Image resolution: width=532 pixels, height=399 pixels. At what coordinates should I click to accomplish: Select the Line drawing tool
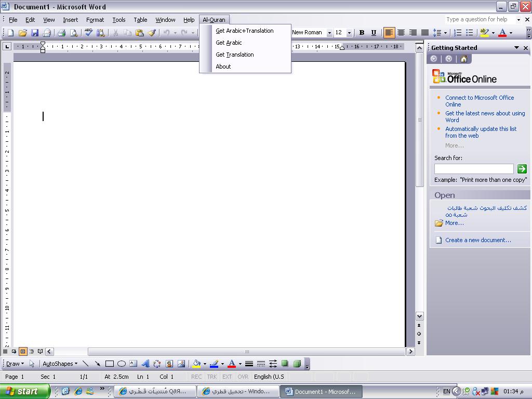(x=86, y=364)
